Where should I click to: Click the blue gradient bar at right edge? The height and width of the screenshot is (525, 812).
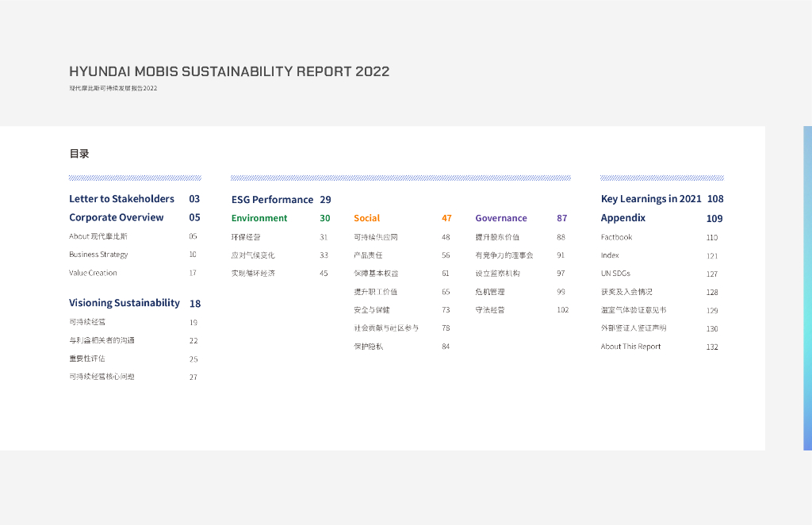click(807, 288)
